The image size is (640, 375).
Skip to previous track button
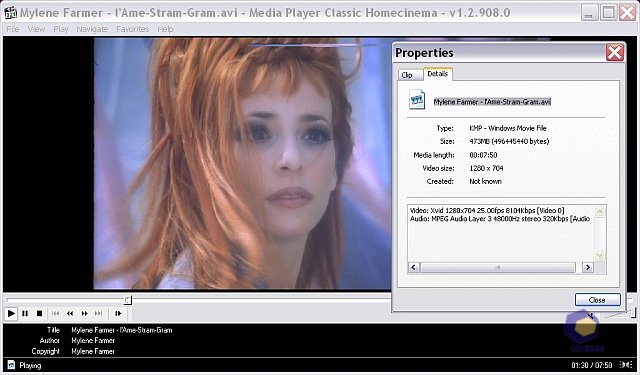point(56,313)
